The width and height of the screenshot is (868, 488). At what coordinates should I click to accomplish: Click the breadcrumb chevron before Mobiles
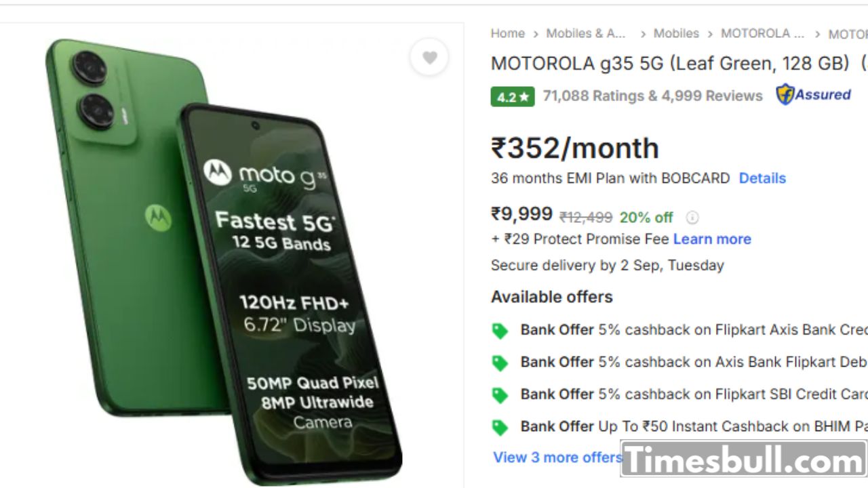(643, 34)
